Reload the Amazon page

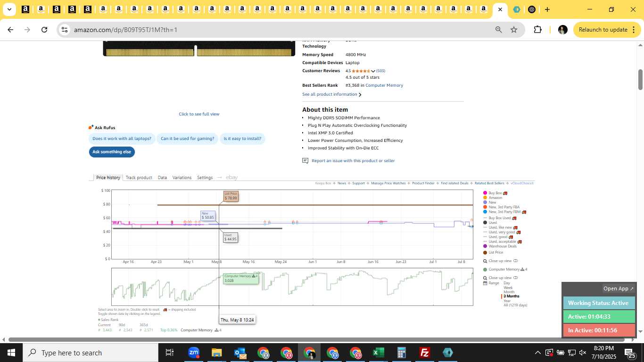[44, 30]
